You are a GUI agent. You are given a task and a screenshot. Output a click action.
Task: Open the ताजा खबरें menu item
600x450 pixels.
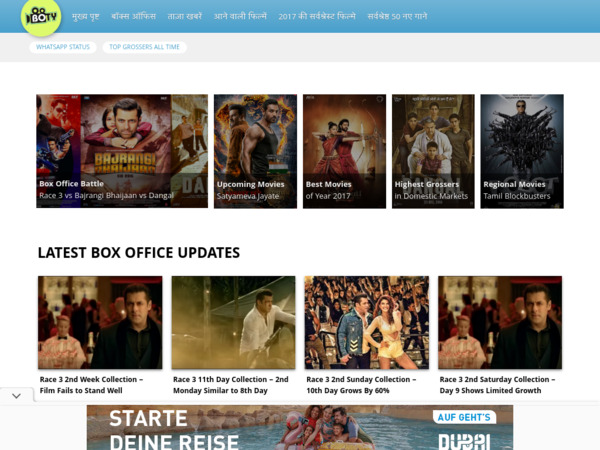pos(185,16)
